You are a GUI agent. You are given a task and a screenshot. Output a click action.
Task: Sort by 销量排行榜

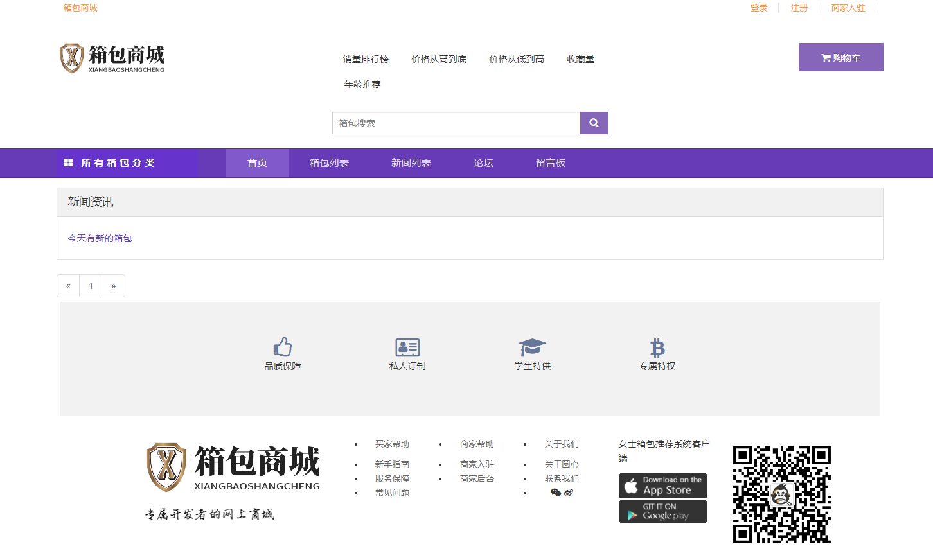(366, 59)
